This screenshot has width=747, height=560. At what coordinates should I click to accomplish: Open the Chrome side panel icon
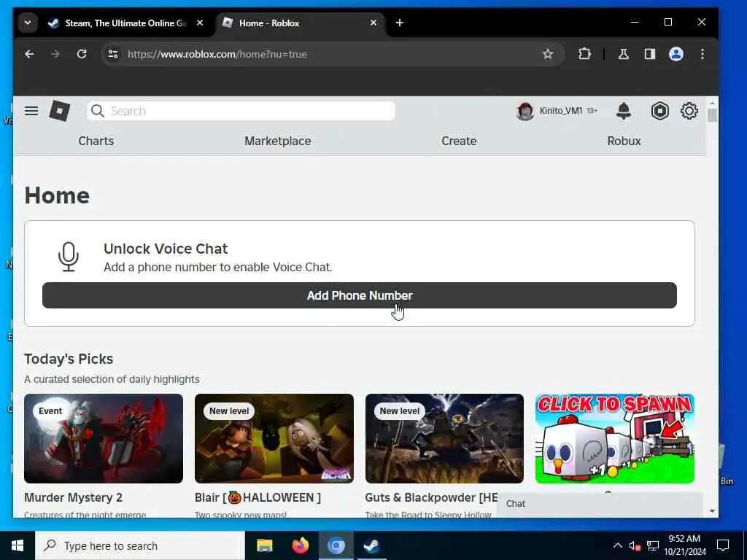click(650, 54)
